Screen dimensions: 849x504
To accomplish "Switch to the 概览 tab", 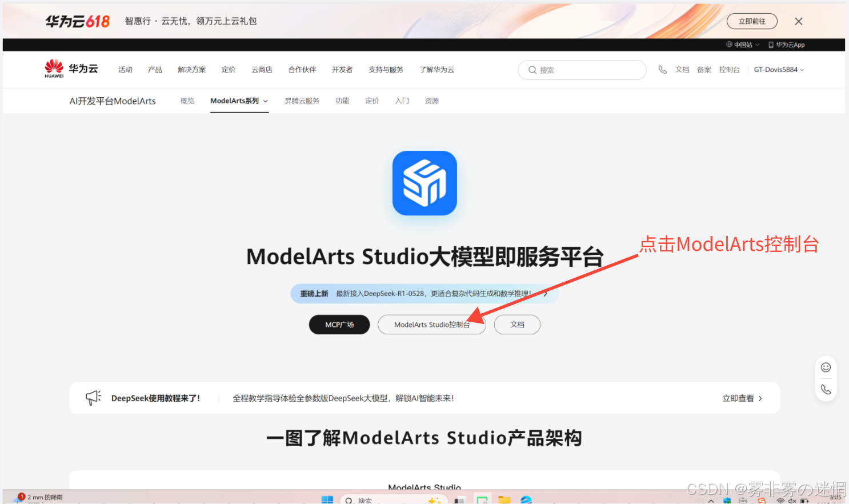I will click(187, 101).
